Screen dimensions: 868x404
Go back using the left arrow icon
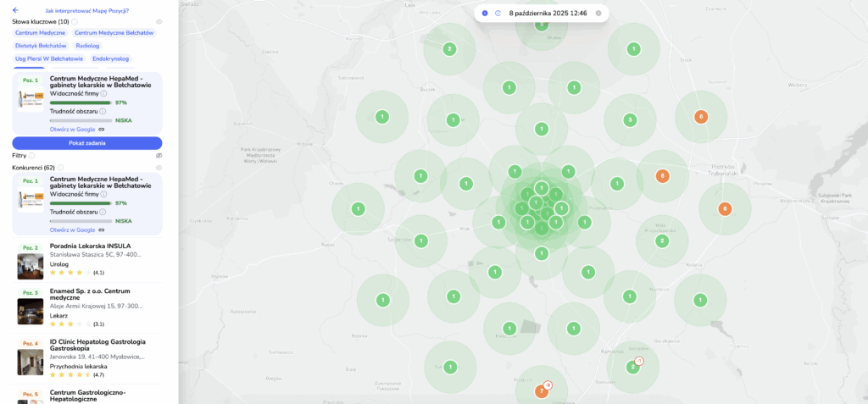point(15,10)
